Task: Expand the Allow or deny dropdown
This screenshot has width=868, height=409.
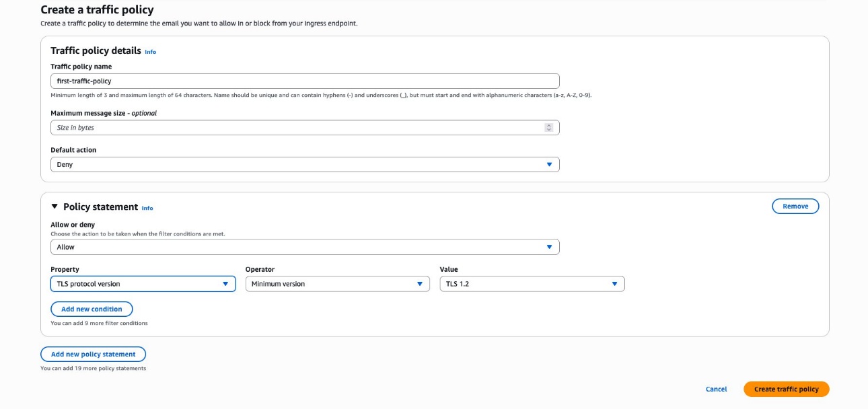Action: 305,248
